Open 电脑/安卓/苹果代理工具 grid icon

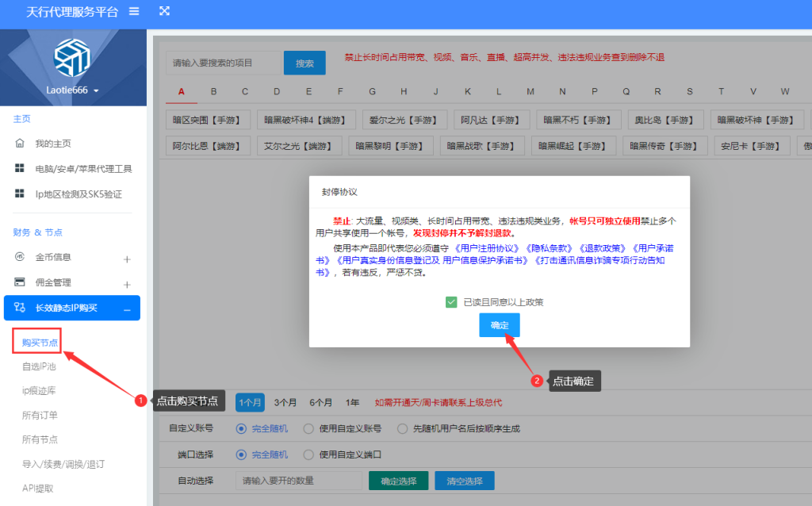point(20,168)
